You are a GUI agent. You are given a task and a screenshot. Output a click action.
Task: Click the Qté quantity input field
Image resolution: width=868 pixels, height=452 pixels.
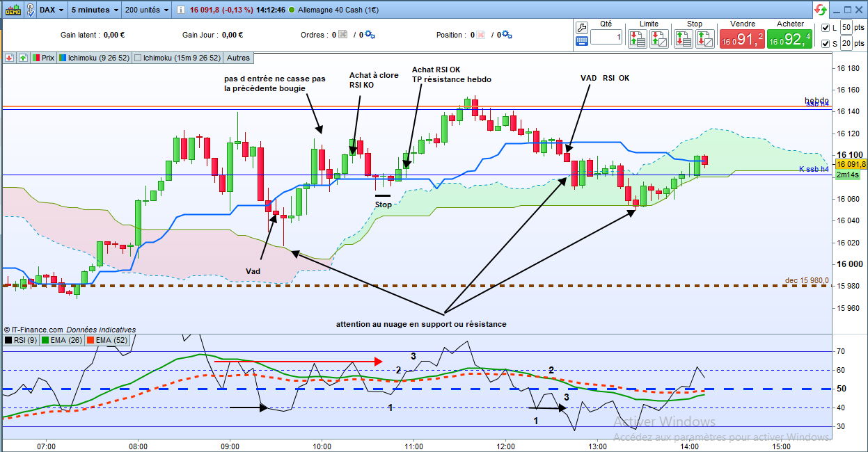click(x=606, y=37)
